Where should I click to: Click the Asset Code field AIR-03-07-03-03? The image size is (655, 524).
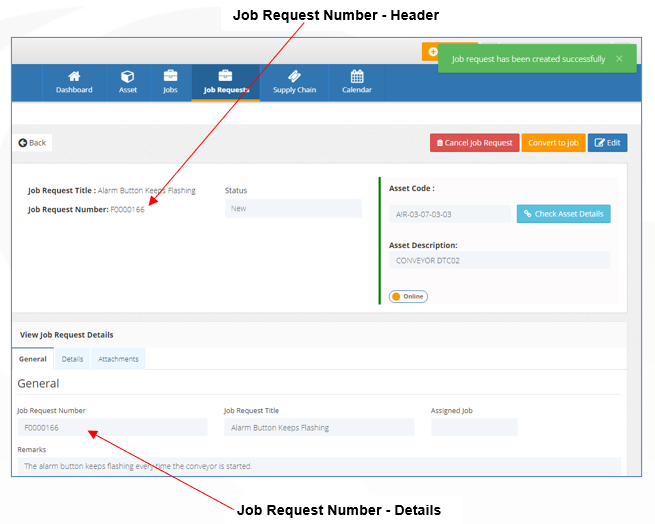[450, 214]
